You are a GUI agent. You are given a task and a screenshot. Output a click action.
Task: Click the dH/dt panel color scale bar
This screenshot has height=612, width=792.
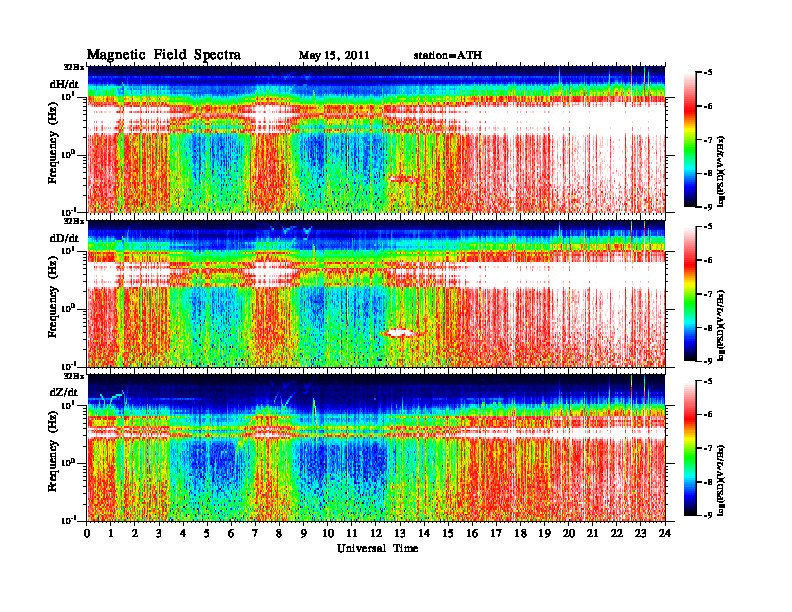(x=690, y=139)
